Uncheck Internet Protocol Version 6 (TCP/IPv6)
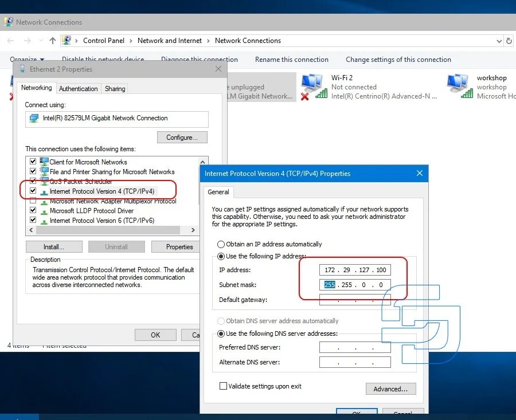Screen dimensions: 516x420 [33, 220]
